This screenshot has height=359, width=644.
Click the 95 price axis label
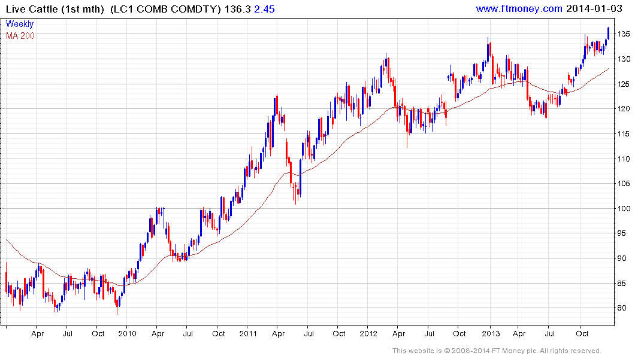click(622, 233)
